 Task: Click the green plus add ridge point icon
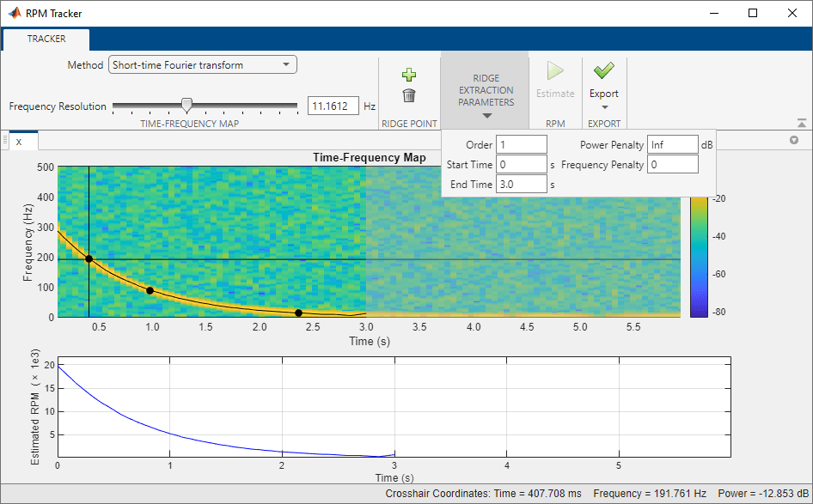409,75
